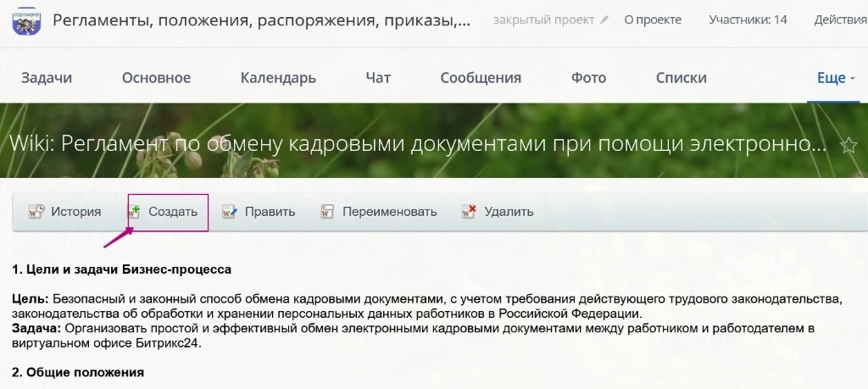Click the bold Задача: label
868x389 pixels.
click(x=36, y=329)
